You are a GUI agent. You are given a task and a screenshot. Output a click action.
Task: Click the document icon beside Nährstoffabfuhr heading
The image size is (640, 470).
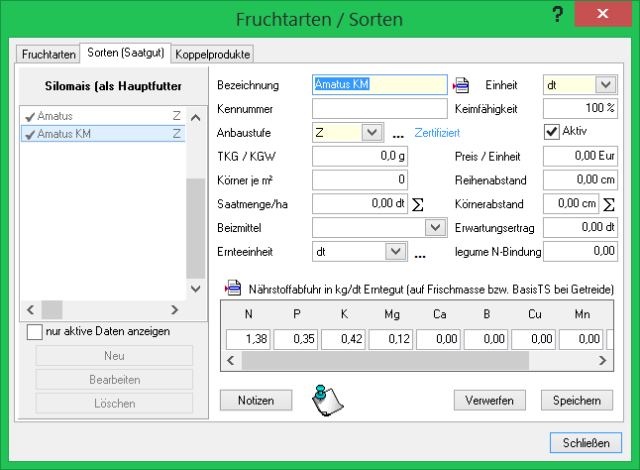click(233, 288)
